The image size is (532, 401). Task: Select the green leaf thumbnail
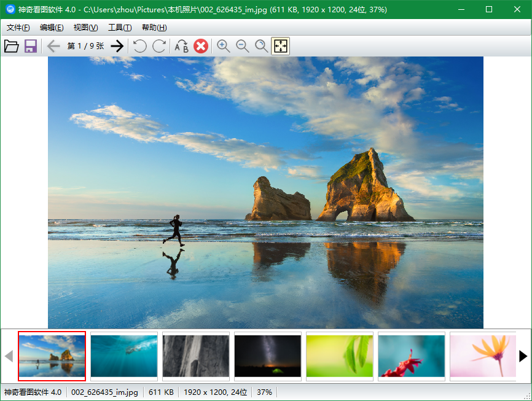click(340, 356)
